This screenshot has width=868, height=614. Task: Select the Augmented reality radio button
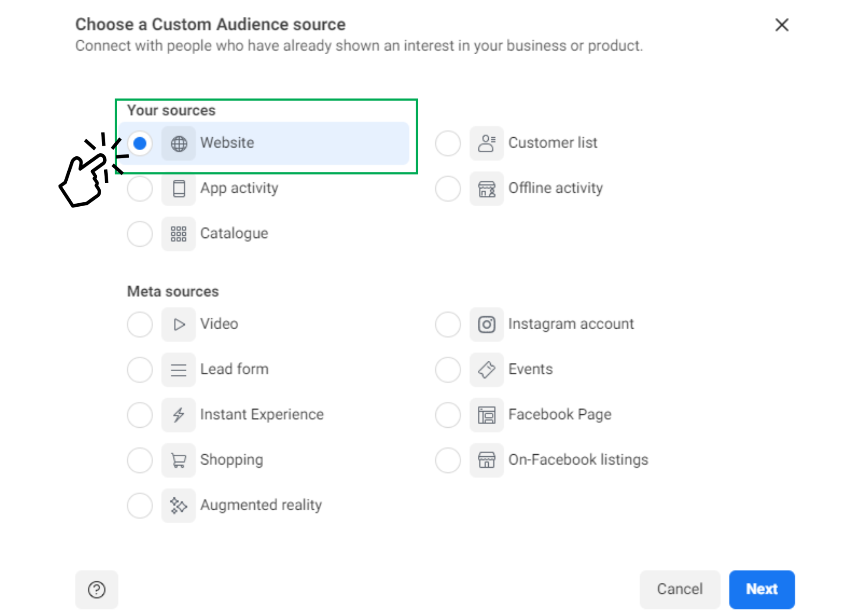pos(140,505)
